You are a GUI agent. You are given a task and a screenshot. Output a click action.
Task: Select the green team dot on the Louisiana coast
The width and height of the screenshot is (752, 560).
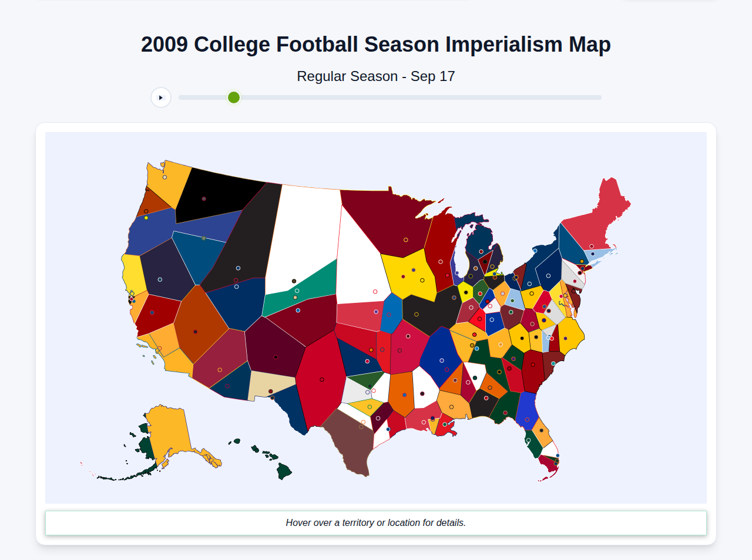pos(445,424)
